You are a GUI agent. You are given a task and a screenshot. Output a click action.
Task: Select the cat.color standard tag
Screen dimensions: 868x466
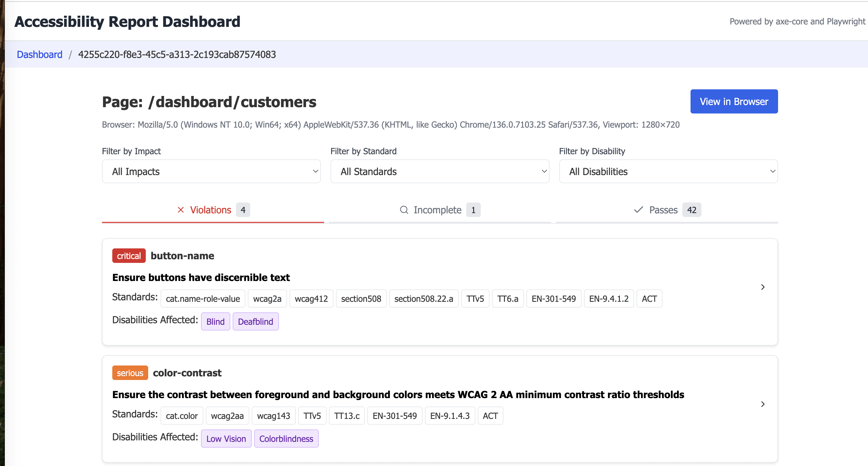click(182, 416)
